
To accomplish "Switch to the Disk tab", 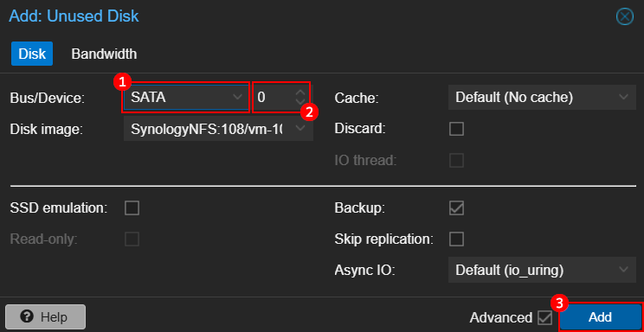I will (x=32, y=54).
